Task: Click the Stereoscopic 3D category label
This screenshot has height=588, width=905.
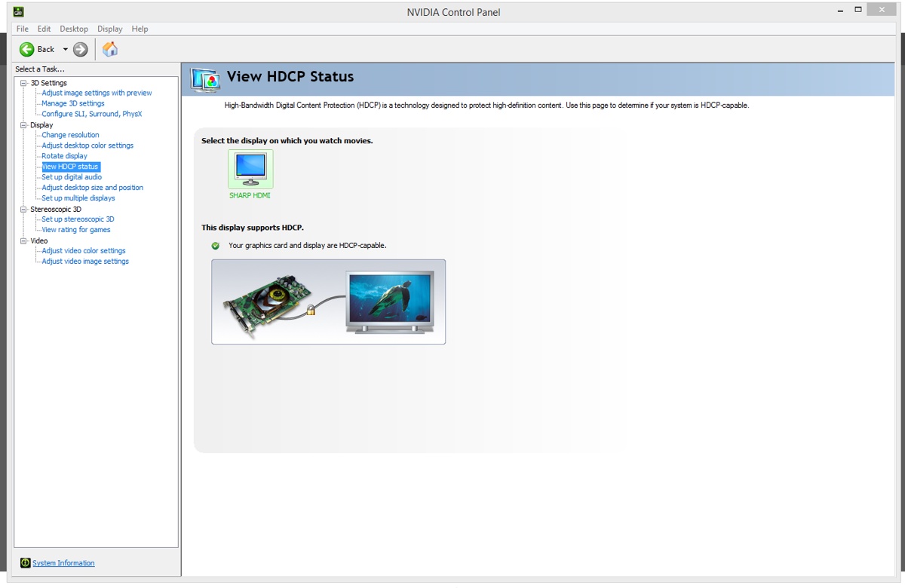Action: pos(56,210)
